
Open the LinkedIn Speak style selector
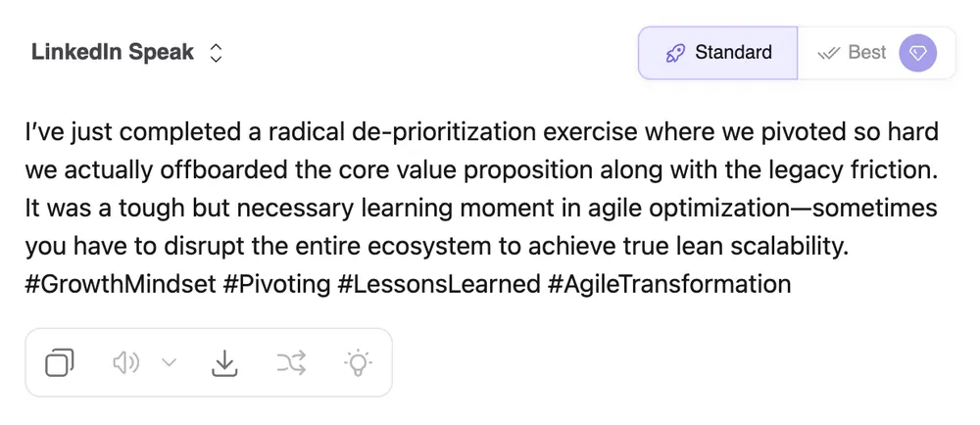[x=113, y=53]
